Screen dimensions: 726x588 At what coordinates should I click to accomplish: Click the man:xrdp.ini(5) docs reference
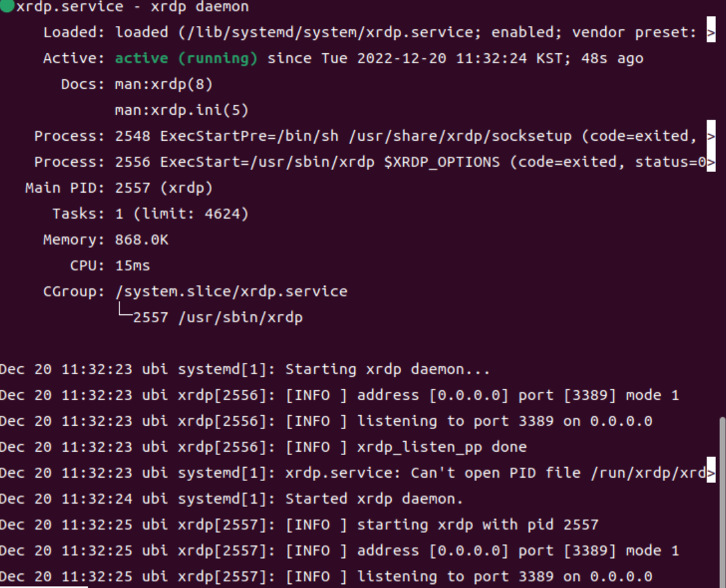coord(181,110)
